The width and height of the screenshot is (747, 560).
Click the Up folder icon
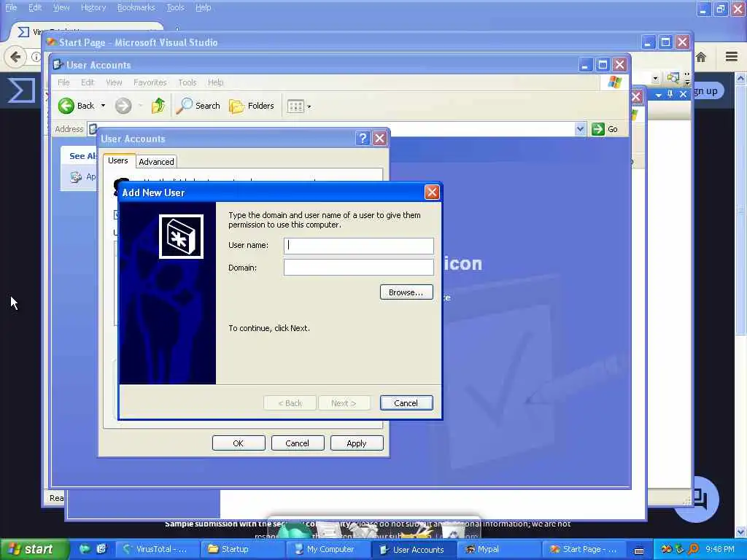pos(158,106)
